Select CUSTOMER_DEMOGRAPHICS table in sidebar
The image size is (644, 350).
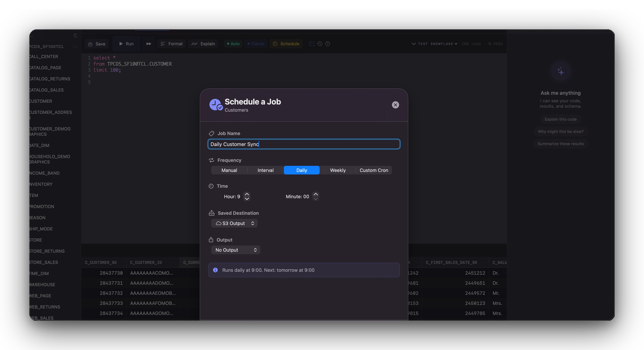(50, 131)
